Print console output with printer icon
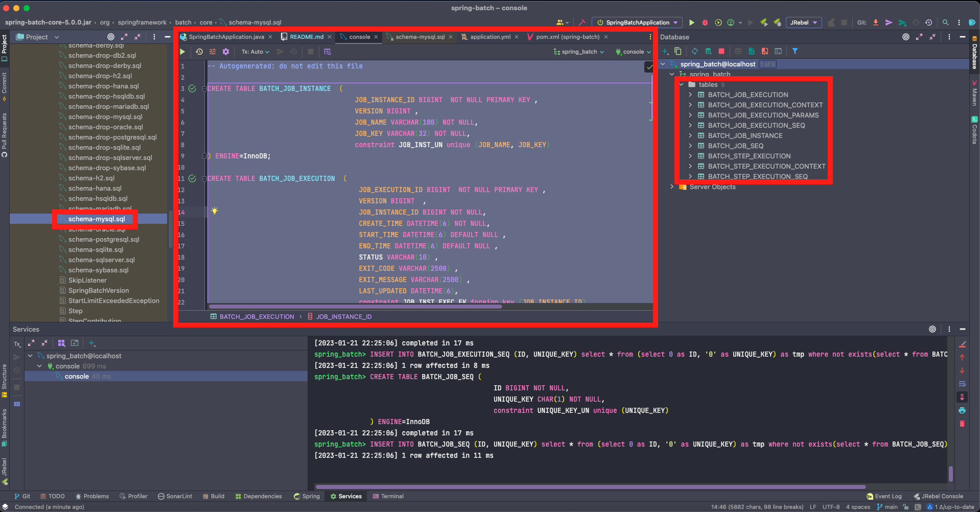Image resolution: width=980 pixels, height=512 pixels. point(962,410)
